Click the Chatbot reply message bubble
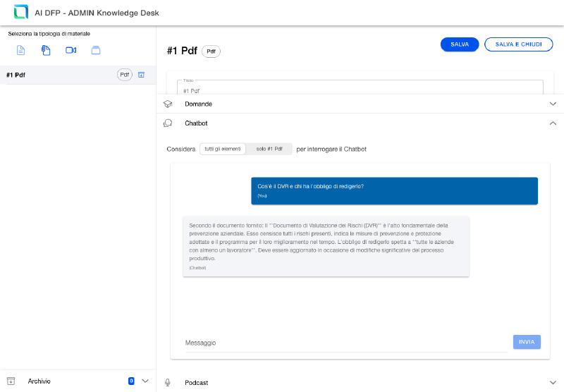 (326, 246)
